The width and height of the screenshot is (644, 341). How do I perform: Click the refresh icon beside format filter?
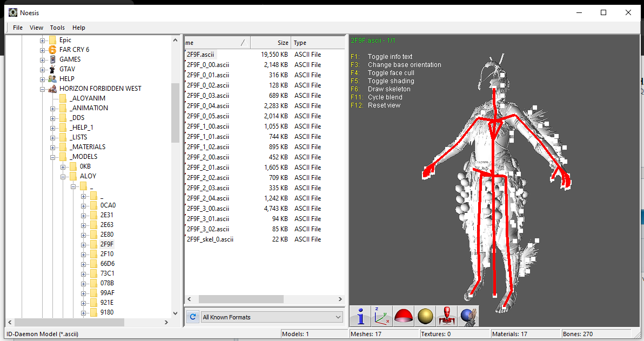(192, 317)
